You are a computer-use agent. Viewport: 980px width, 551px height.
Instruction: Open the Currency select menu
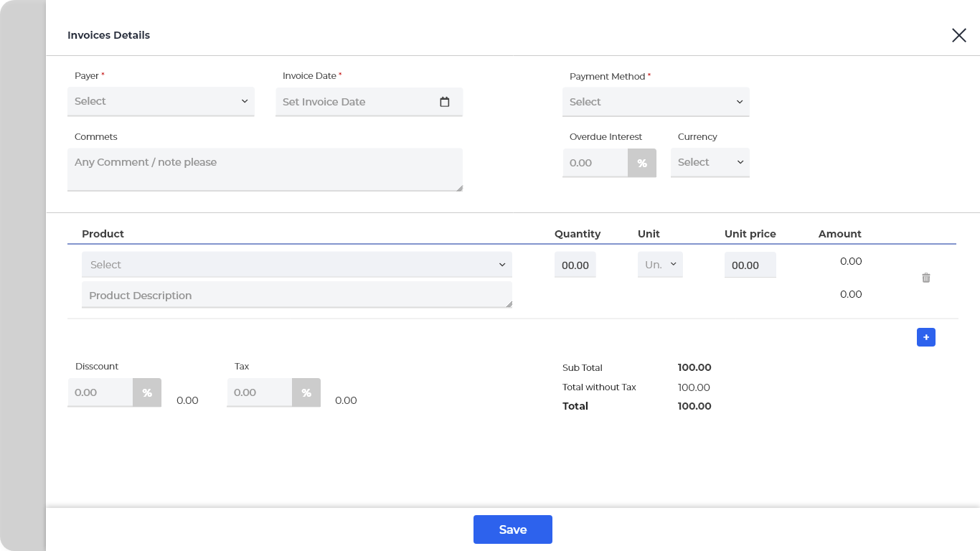point(710,162)
